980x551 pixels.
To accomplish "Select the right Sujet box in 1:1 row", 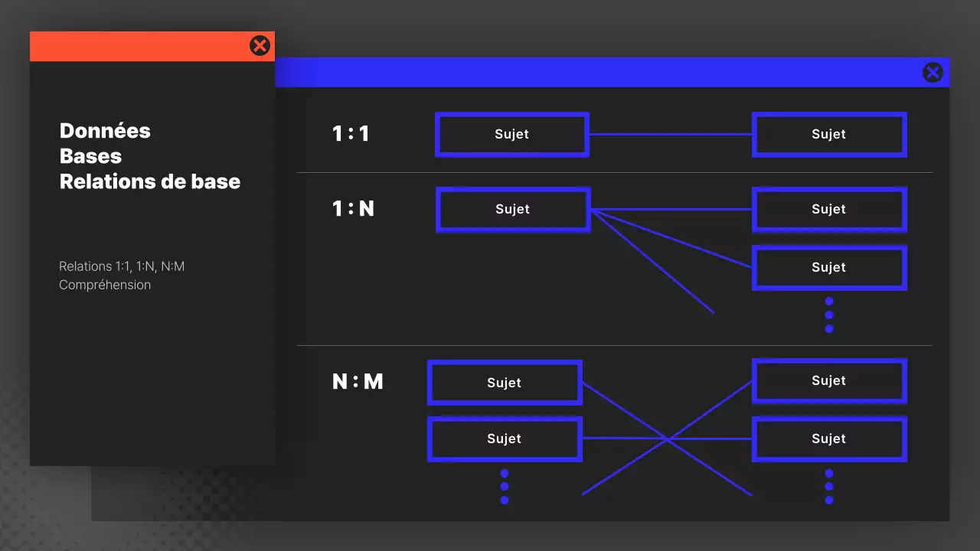I will (829, 135).
